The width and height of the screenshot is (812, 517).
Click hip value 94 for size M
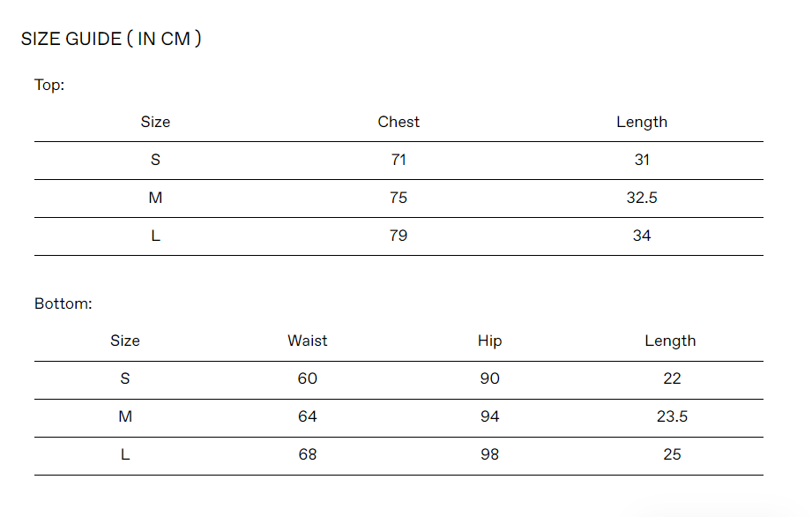[x=489, y=416]
